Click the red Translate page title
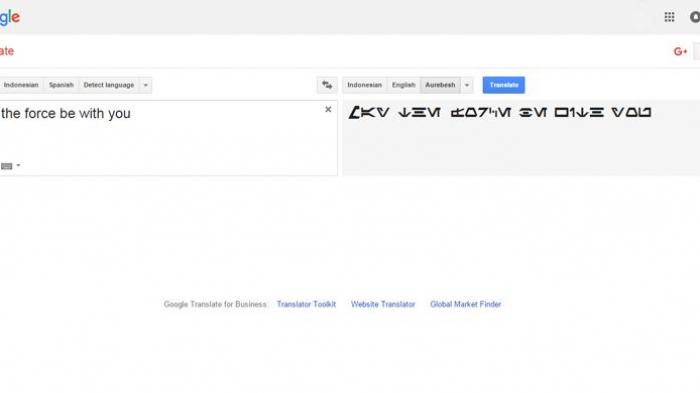 7,51
